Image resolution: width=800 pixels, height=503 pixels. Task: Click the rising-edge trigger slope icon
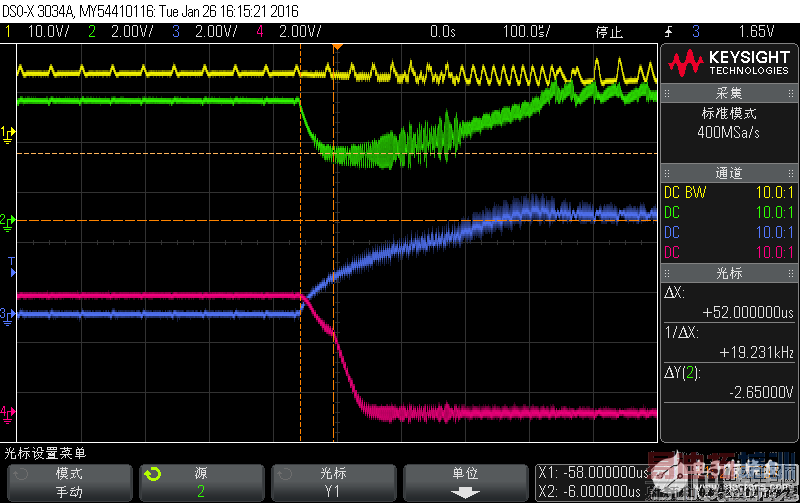tap(668, 32)
